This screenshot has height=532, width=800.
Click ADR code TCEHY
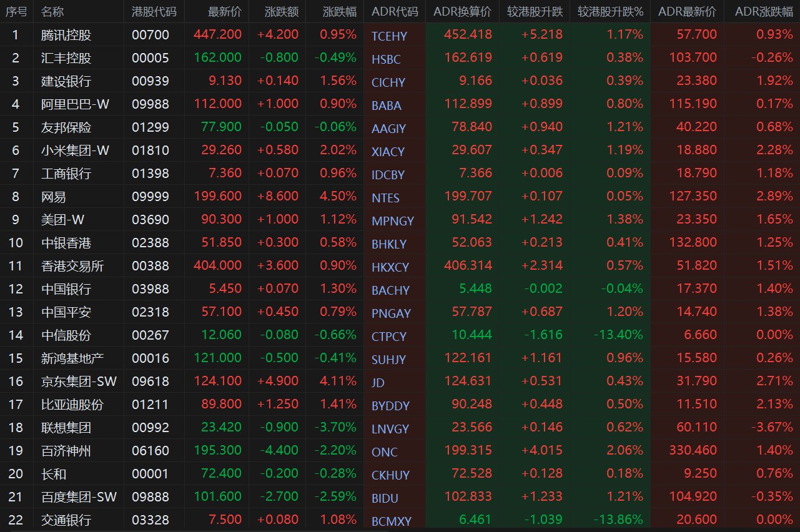[x=389, y=36]
